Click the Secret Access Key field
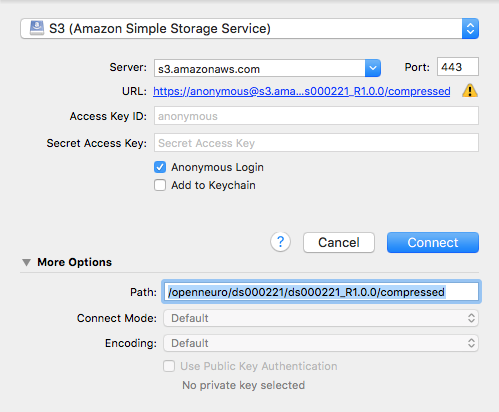 point(316,143)
